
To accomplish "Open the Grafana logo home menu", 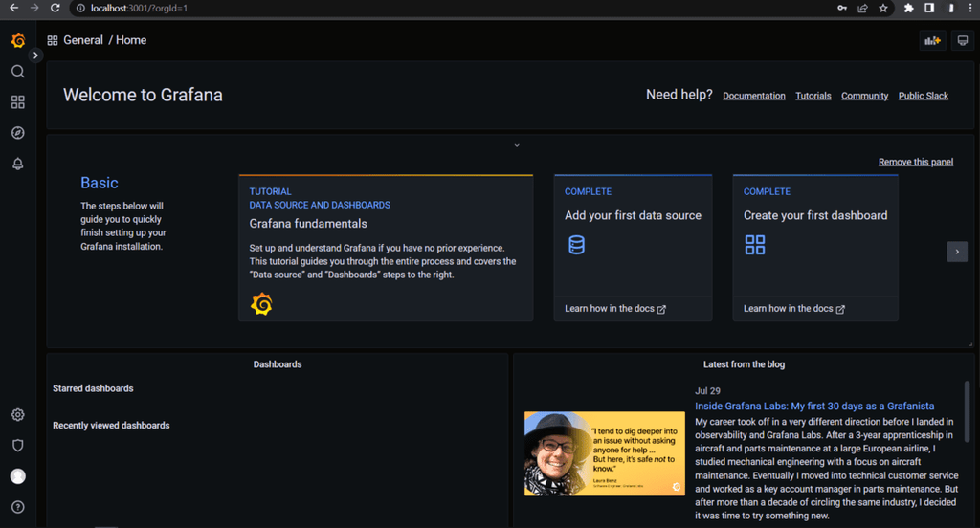I will click(x=18, y=40).
